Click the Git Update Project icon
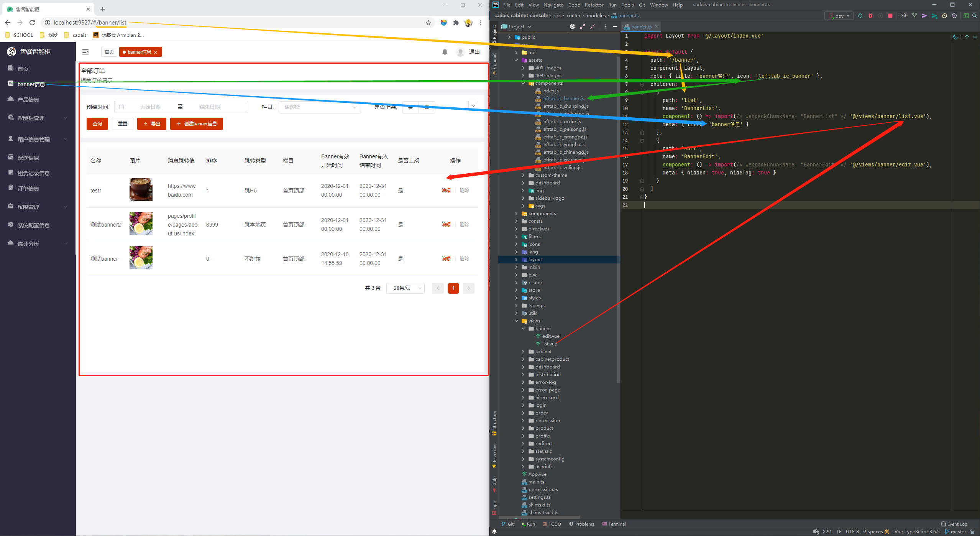 914,16
